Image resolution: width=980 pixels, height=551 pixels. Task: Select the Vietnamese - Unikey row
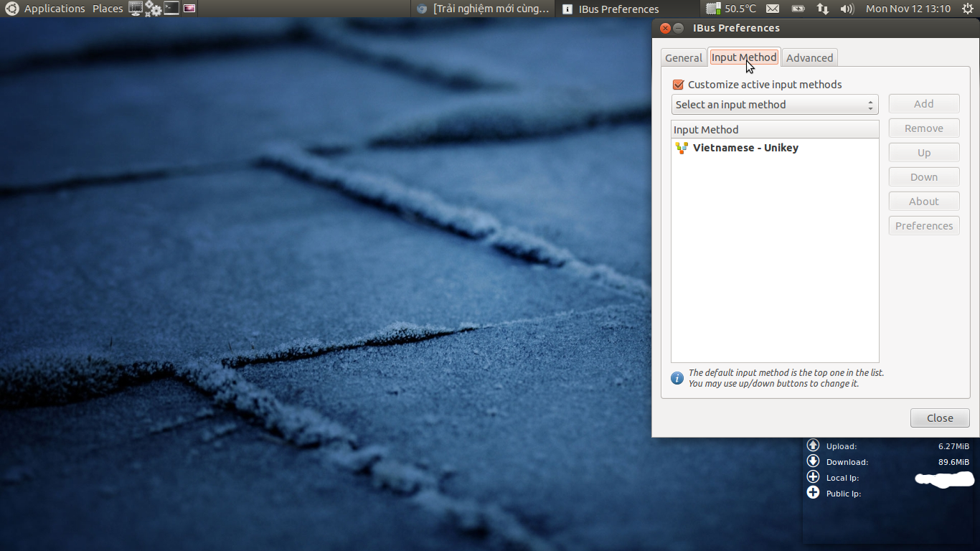[775, 148]
